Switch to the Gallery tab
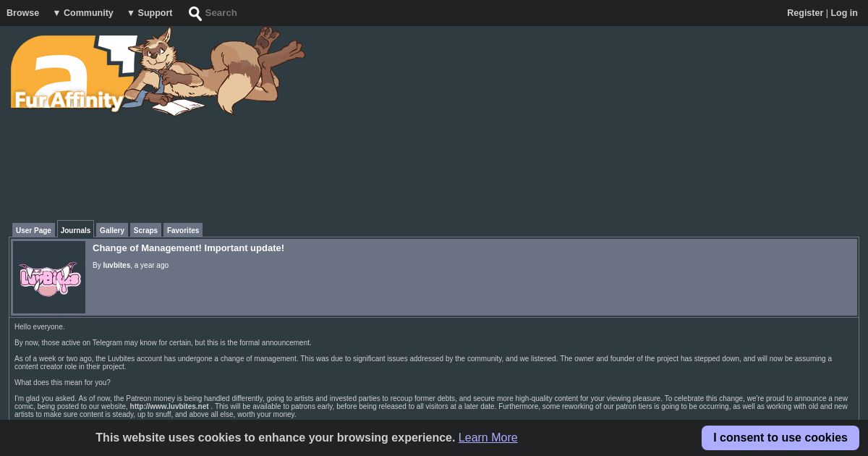Viewport: 868px width, 456px height. [x=112, y=230]
